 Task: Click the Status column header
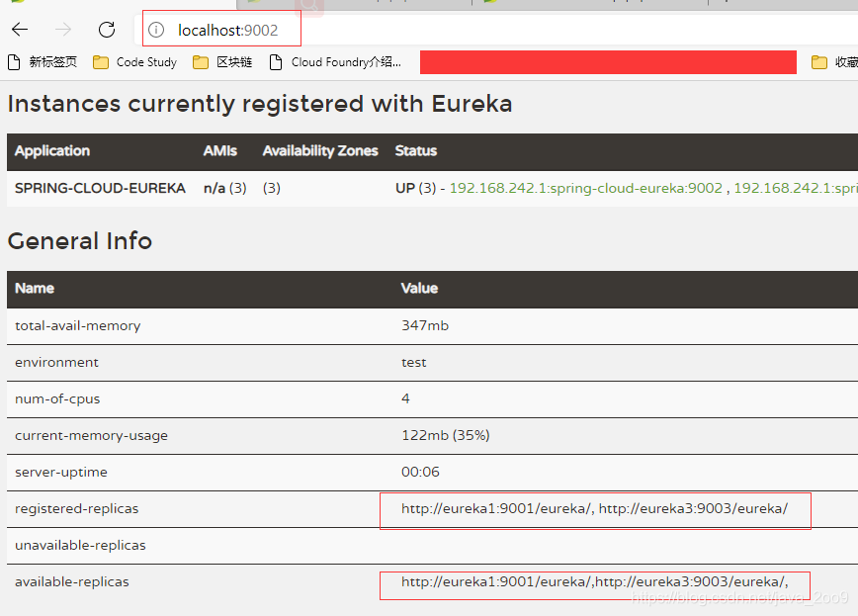[416, 150]
